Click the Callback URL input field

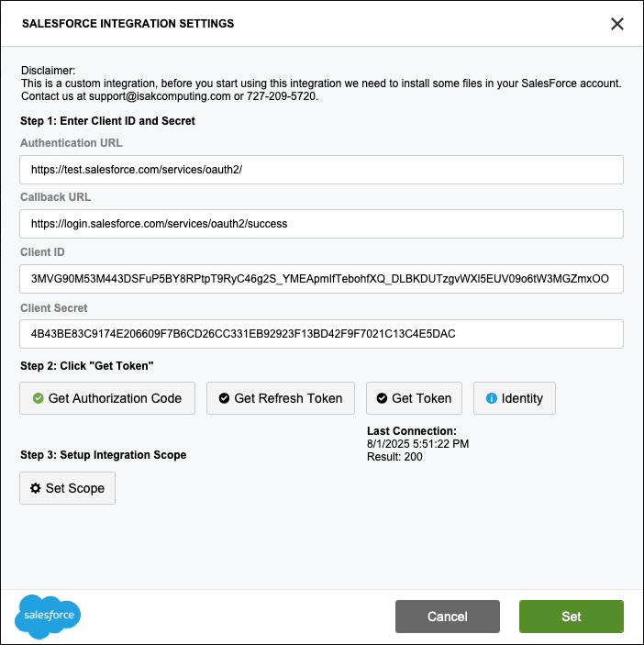point(321,224)
